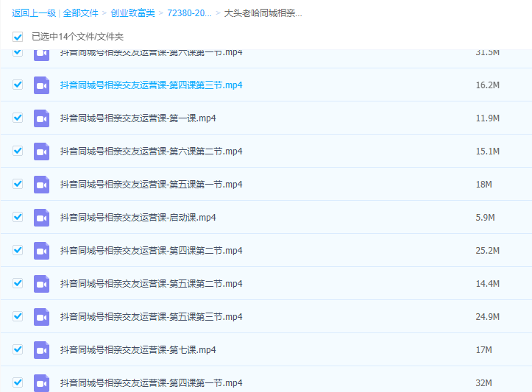532x392 pixels.
Task: Click video icon for 第五课第二节.mp4
Action: pyautogui.click(x=41, y=283)
